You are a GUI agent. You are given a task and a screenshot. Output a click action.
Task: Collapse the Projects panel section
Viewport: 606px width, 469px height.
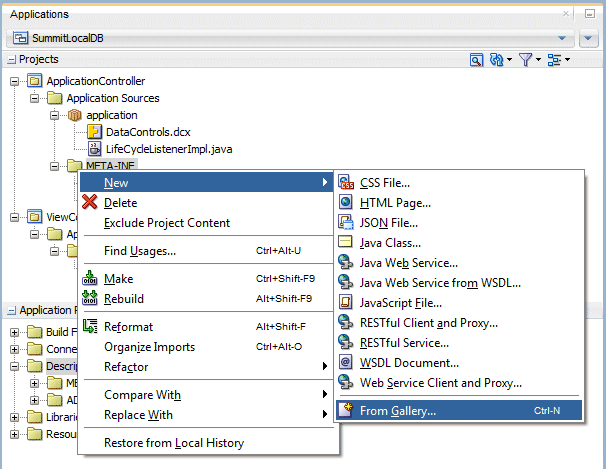tap(12, 60)
